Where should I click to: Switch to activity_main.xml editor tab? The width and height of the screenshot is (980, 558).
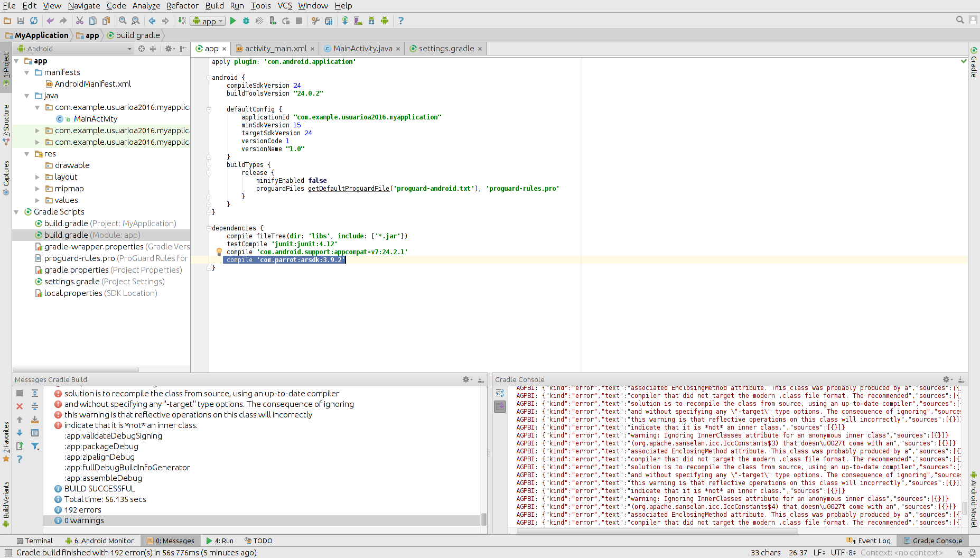[x=276, y=49]
